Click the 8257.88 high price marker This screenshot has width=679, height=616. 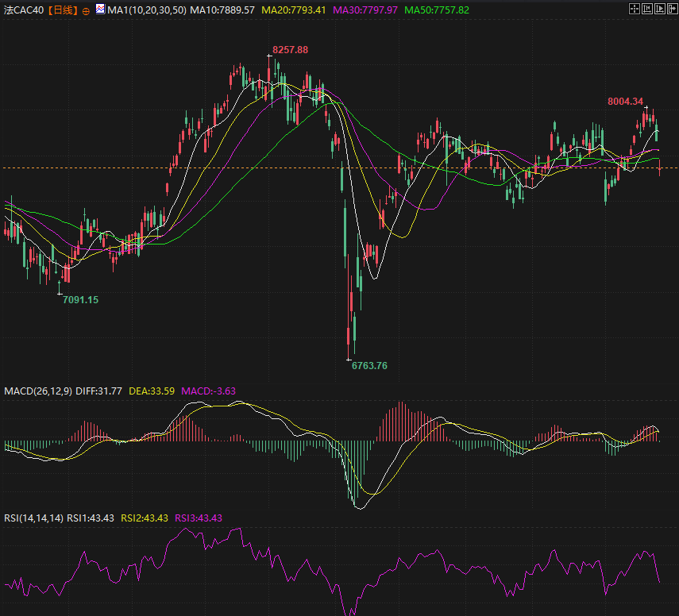290,50
